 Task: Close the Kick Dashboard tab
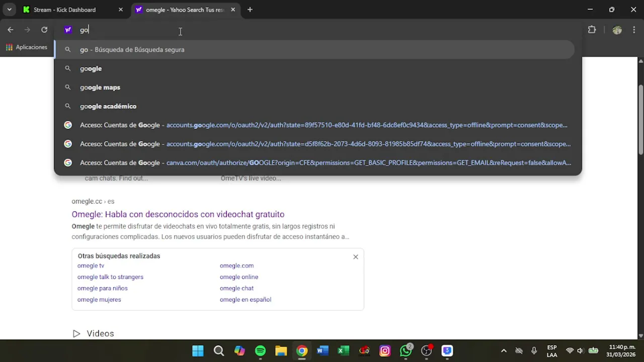(121, 10)
